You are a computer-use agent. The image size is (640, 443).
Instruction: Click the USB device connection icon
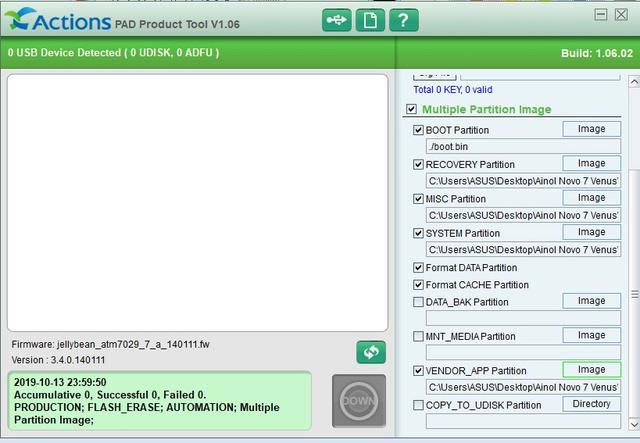pos(336,20)
